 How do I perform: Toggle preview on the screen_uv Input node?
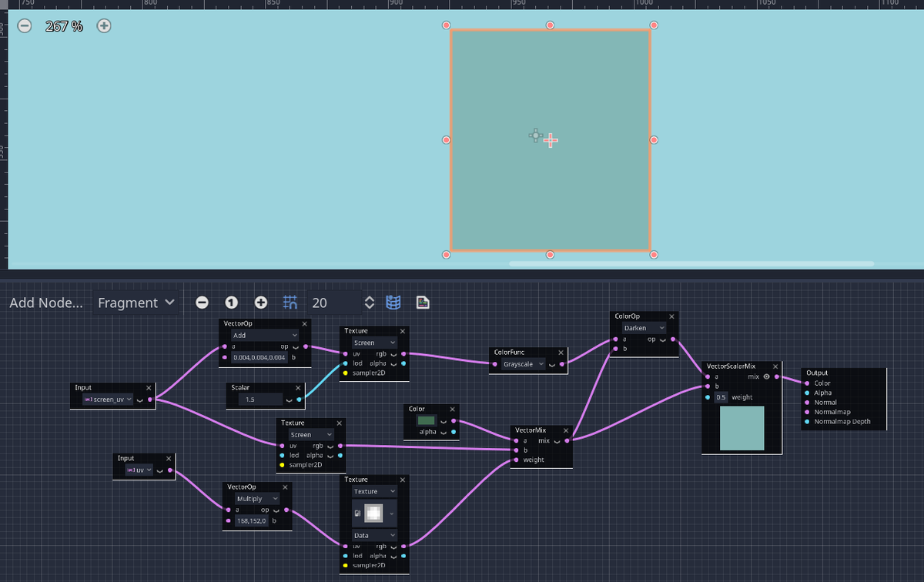point(139,400)
